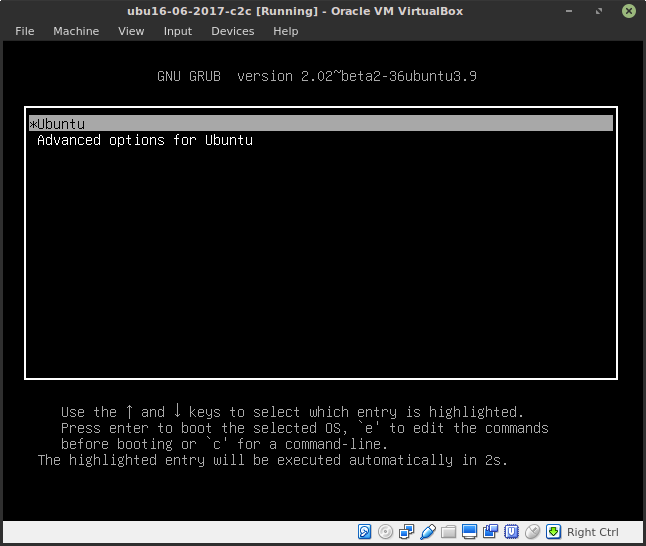The width and height of the screenshot is (646, 546).
Task: Click the automatic boot countdown message
Action: [272, 460]
